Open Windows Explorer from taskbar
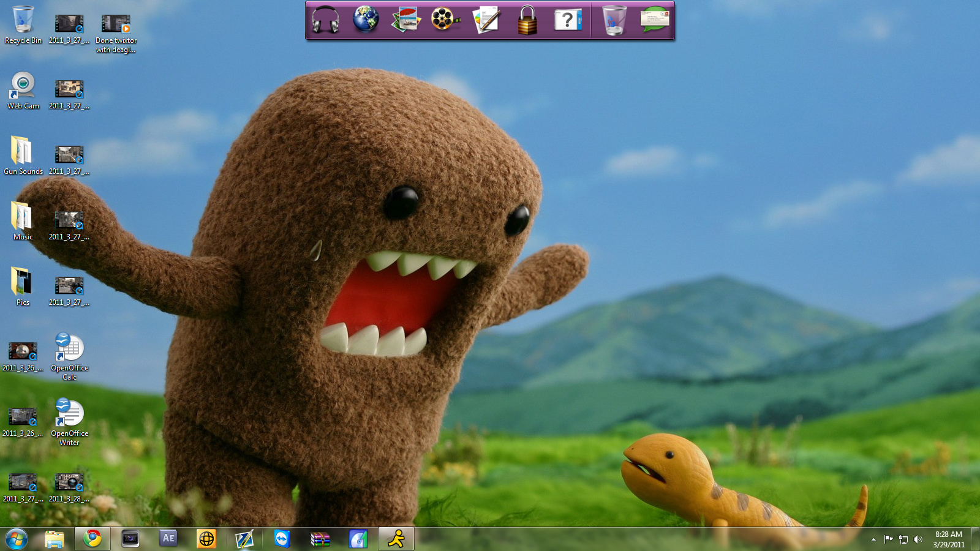 tap(55, 539)
